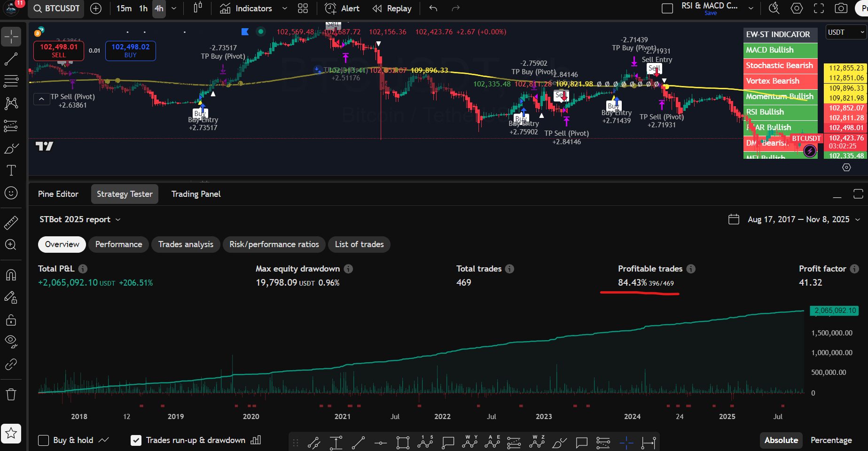Expand the STBot 2025 report dropdown

[80, 219]
